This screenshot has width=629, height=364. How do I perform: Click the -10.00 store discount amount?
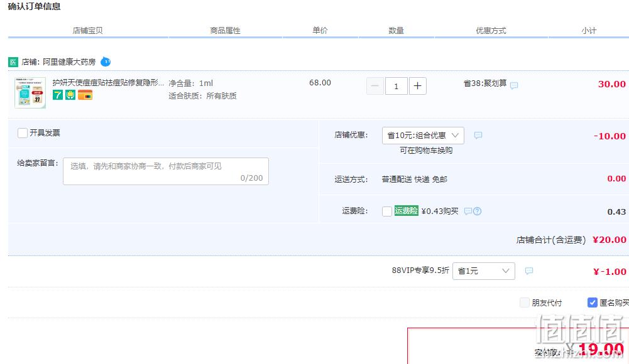610,136
